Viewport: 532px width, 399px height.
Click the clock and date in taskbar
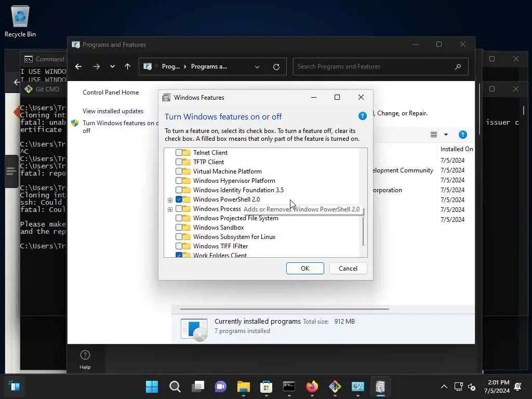(497, 387)
